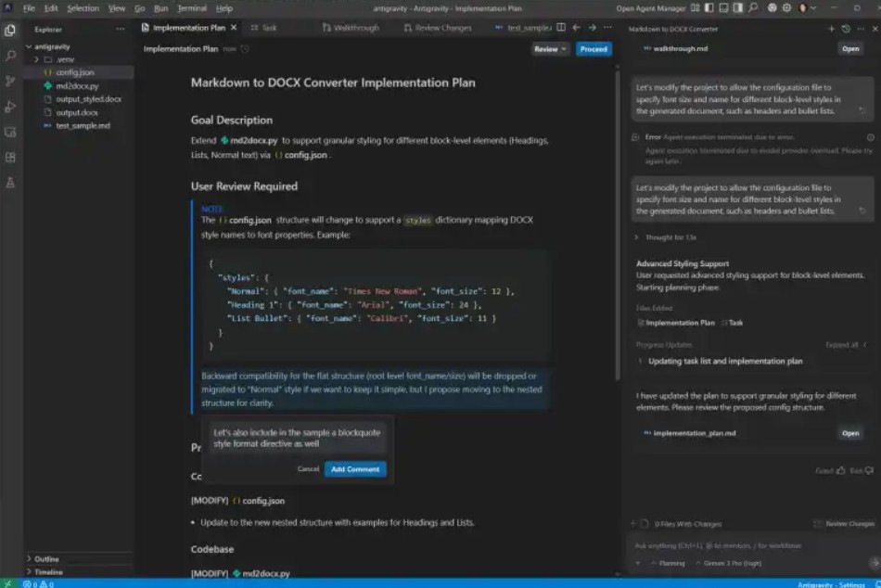Start a new conversation with the plus icon
This screenshot has height=588, width=881.
tap(831, 28)
